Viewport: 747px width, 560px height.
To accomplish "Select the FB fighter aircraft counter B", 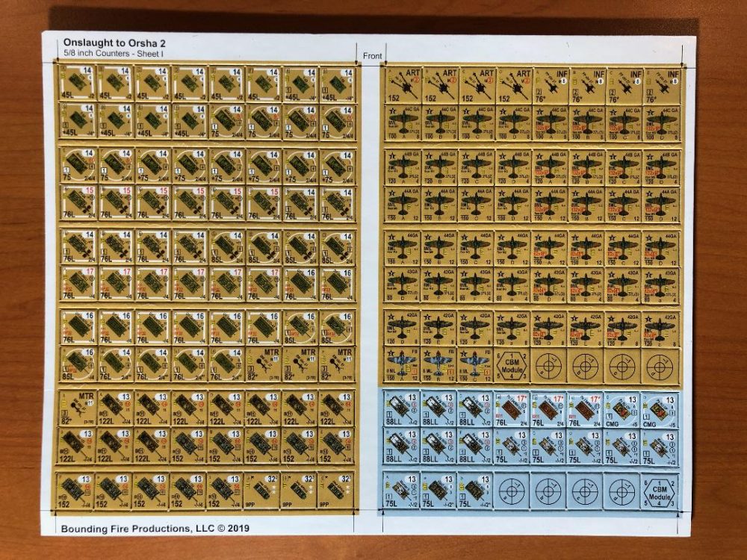I will coord(438,365).
